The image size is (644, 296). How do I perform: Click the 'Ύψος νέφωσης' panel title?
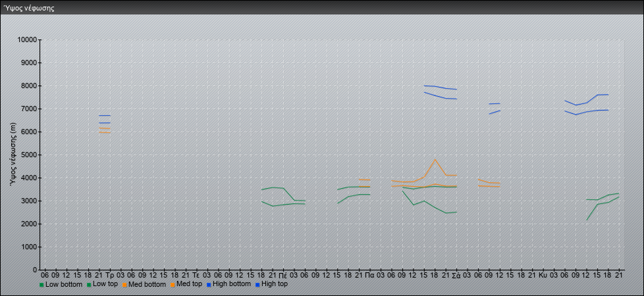pyautogui.click(x=29, y=8)
